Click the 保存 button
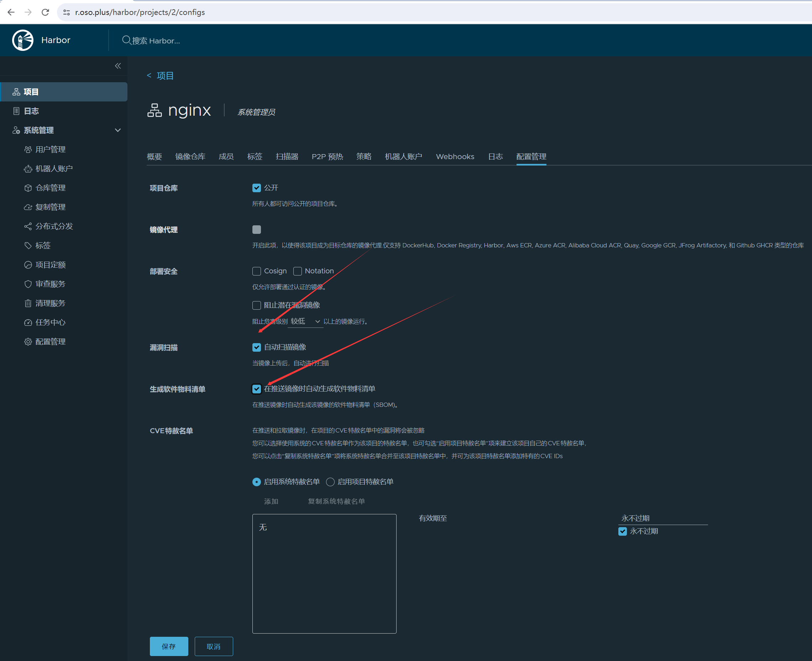This screenshot has height=661, width=812. click(x=169, y=646)
